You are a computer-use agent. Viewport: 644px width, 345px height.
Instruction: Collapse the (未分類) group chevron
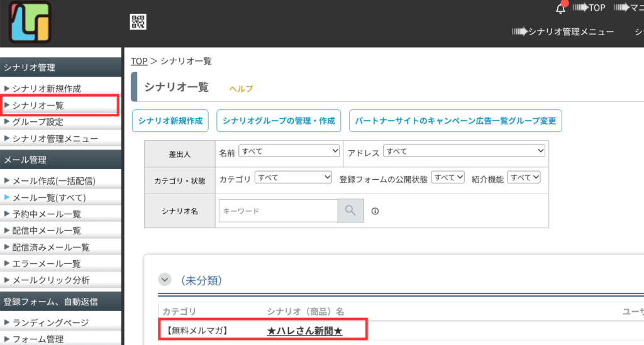[x=165, y=280]
